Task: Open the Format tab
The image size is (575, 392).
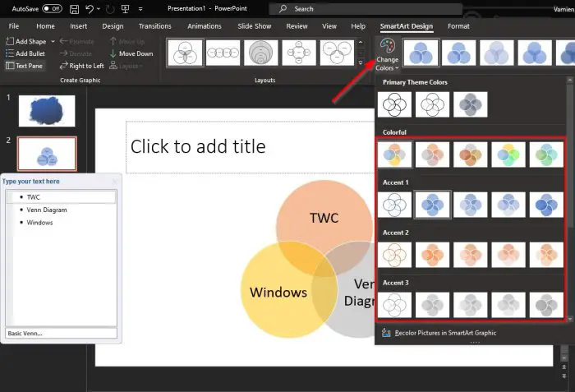Action: pyautogui.click(x=458, y=26)
